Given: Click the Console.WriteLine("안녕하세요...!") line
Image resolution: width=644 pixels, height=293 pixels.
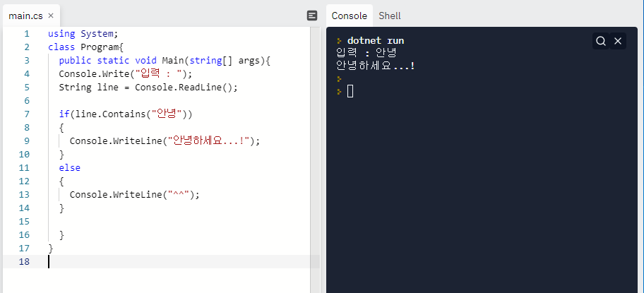Looking at the screenshot, I should click(x=165, y=140).
